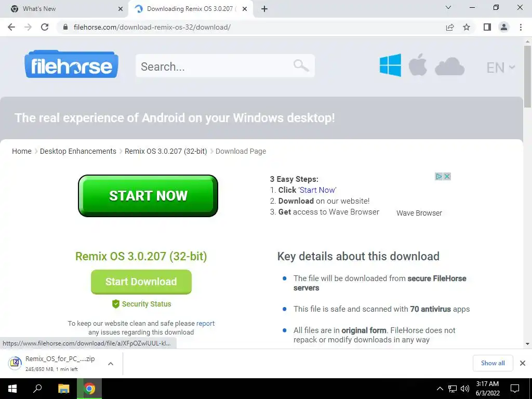532x399 pixels.
Task: Share this page icon
Action: [x=450, y=27]
